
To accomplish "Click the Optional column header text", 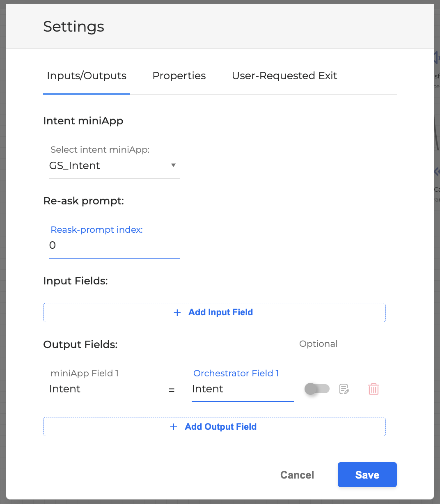I will tap(318, 344).
